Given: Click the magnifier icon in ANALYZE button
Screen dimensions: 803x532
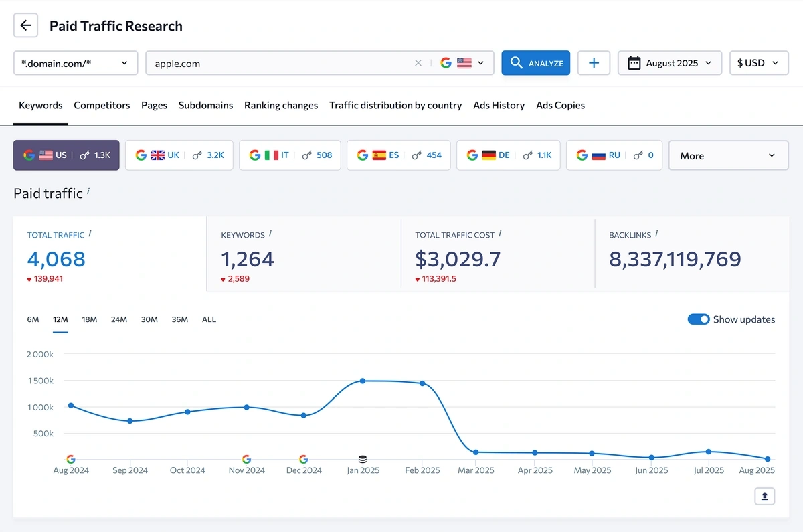Looking at the screenshot, I should tap(516, 62).
